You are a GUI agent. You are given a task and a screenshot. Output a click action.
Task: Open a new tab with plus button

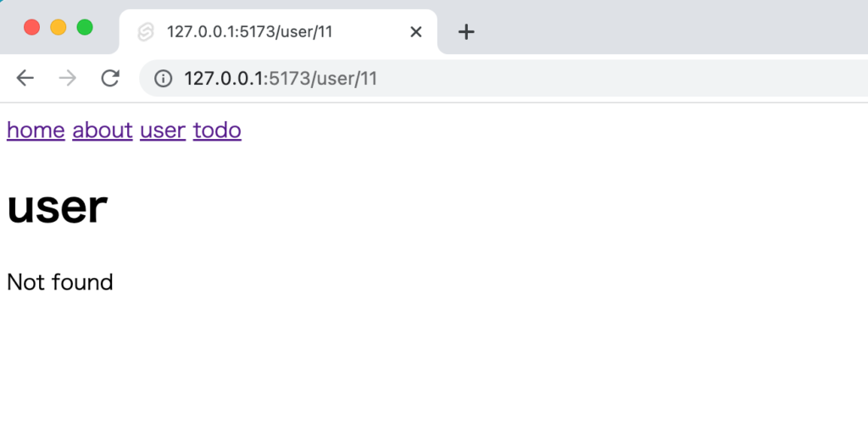466,32
